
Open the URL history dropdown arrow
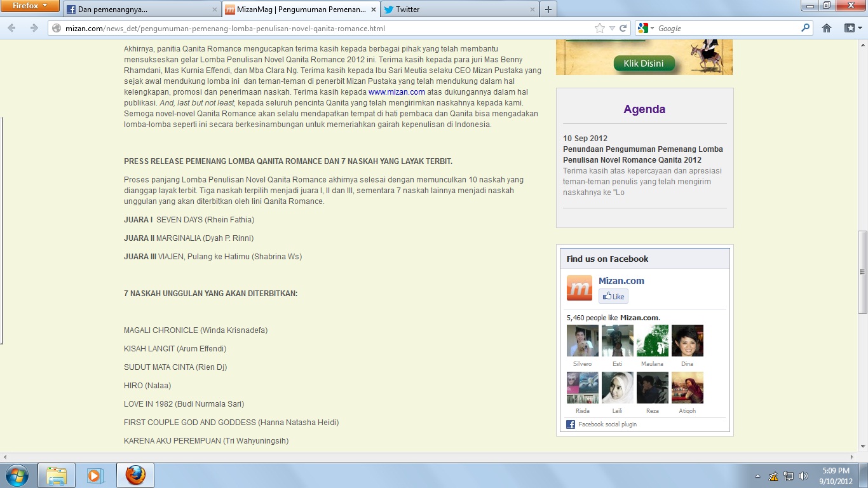(612, 28)
